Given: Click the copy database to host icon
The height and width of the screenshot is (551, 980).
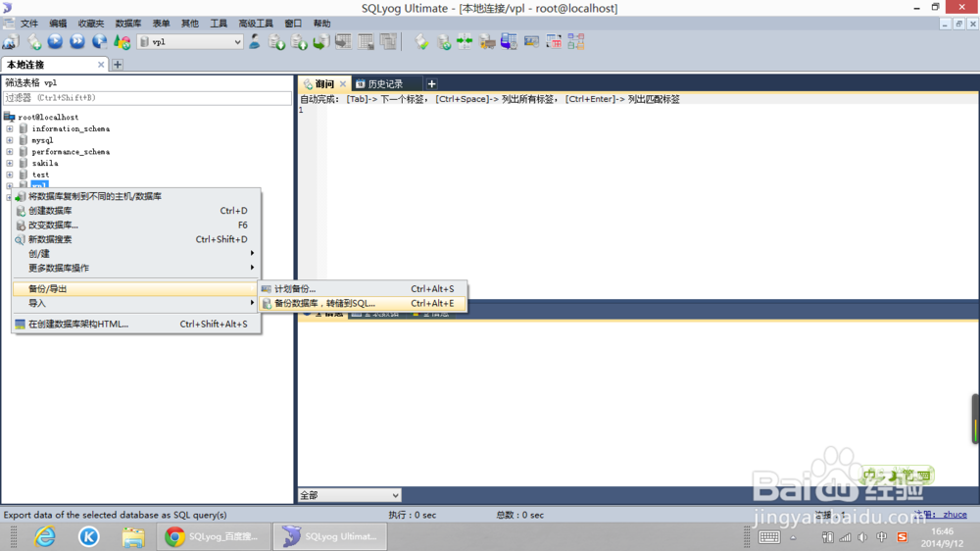Looking at the screenshot, I should 321,42.
